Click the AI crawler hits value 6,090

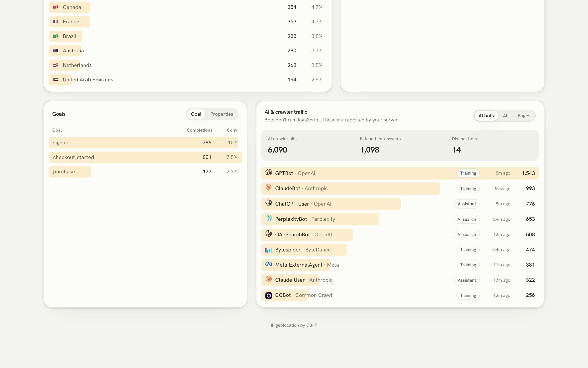click(277, 150)
